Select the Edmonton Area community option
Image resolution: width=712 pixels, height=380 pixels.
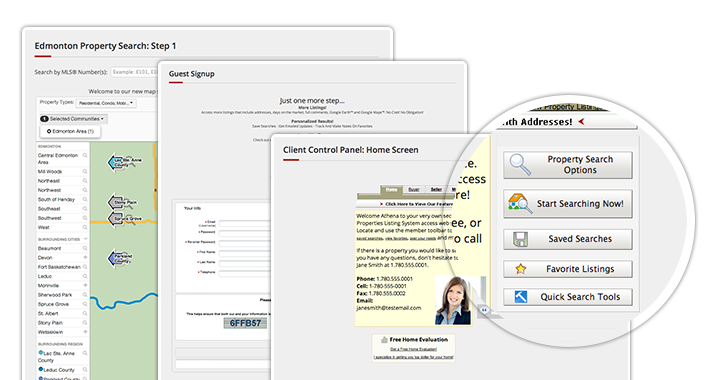(x=70, y=131)
